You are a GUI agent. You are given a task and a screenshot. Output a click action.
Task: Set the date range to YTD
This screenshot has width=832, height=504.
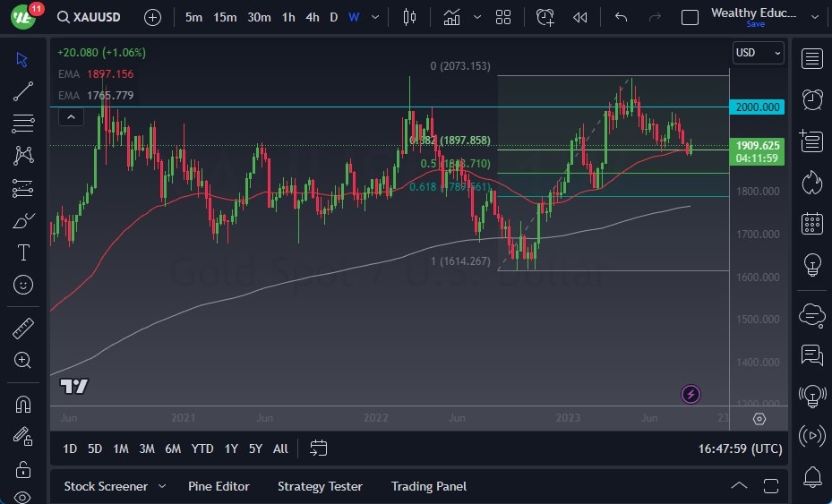coord(202,448)
